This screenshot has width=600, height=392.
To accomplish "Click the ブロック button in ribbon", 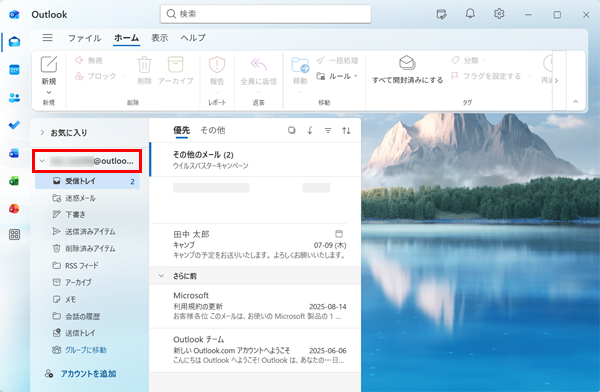I will pos(96,76).
